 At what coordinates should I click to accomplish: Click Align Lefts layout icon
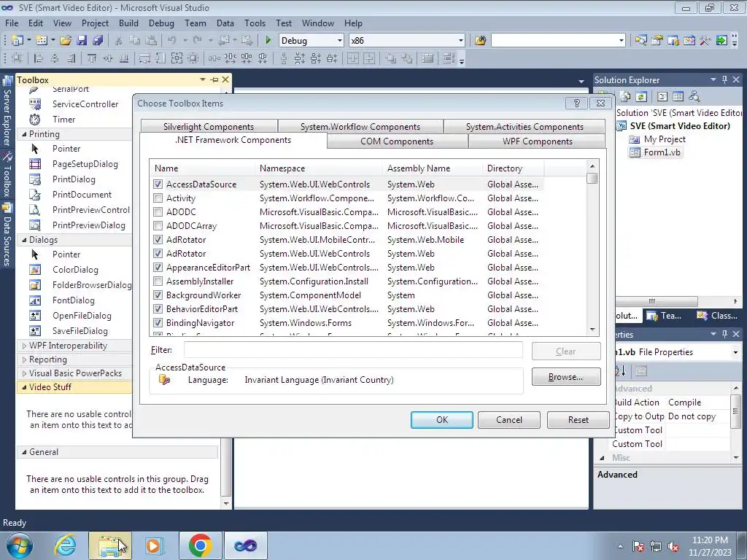pyautogui.click(x=39, y=58)
